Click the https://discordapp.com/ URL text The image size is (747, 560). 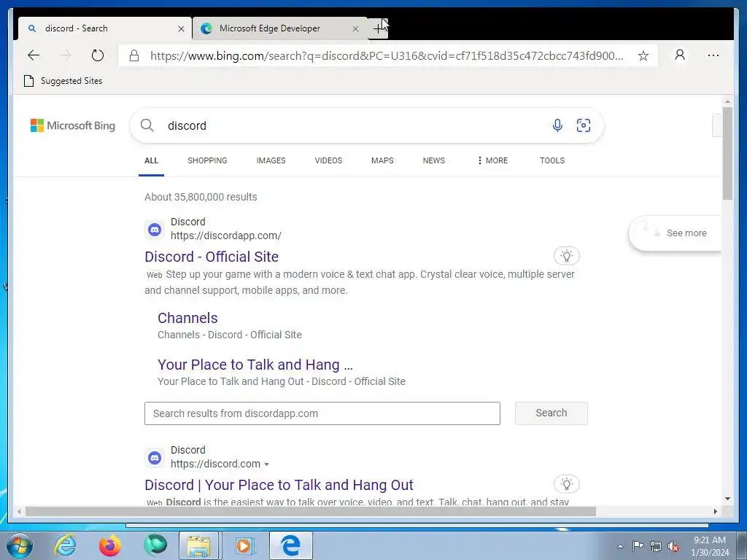[x=226, y=236]
